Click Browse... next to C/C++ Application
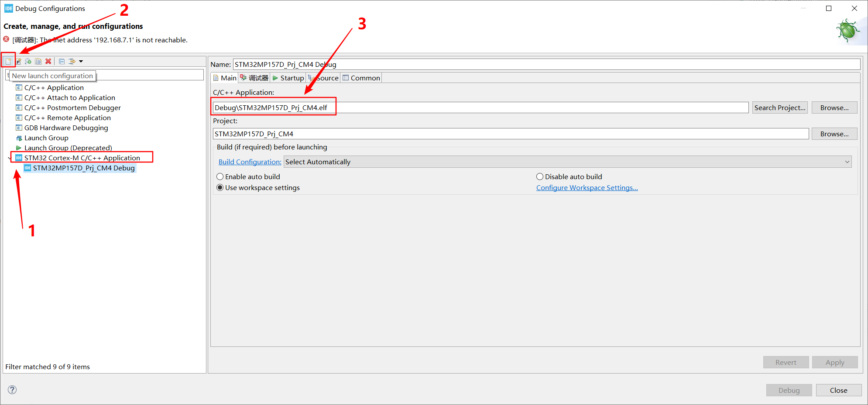868x405 pixels. point(834,107)
